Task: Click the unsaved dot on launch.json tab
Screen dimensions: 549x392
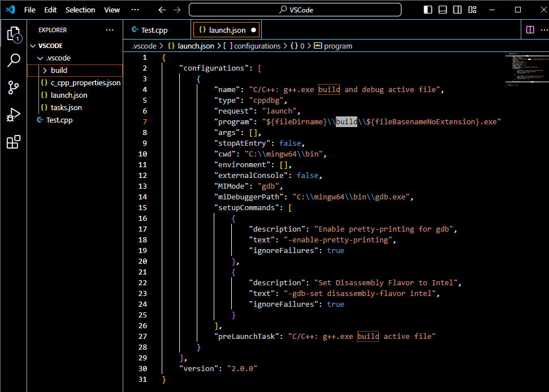Action: [x=253, y=30]
